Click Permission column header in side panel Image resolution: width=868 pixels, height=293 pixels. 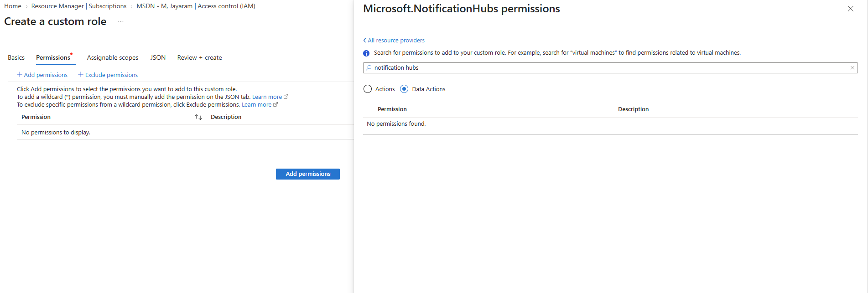pyautogui.click(x=392, y=109)
